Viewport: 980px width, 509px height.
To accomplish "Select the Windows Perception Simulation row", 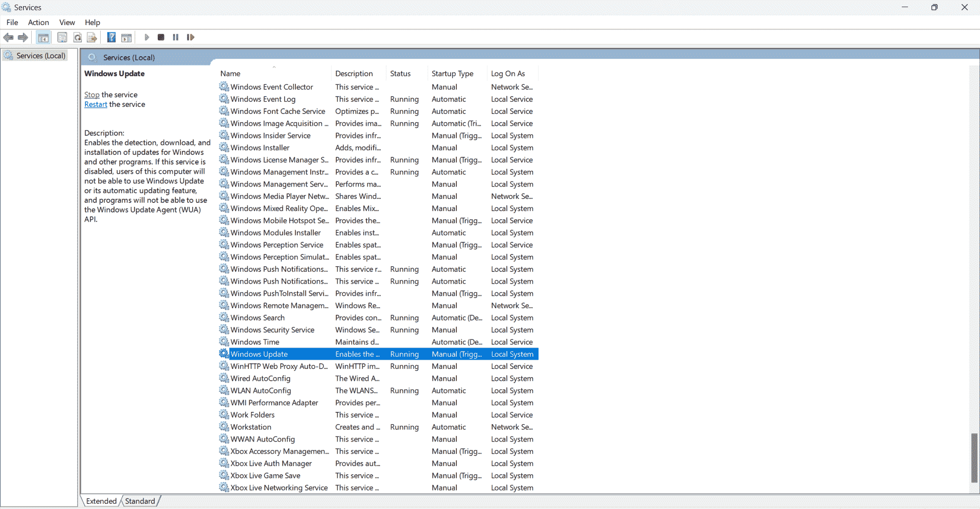I will pos(378,257).
